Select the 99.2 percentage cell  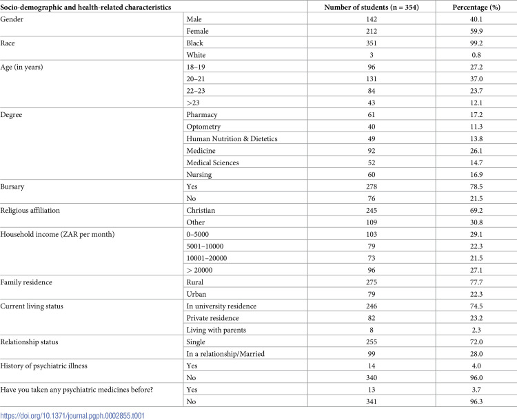476,43
